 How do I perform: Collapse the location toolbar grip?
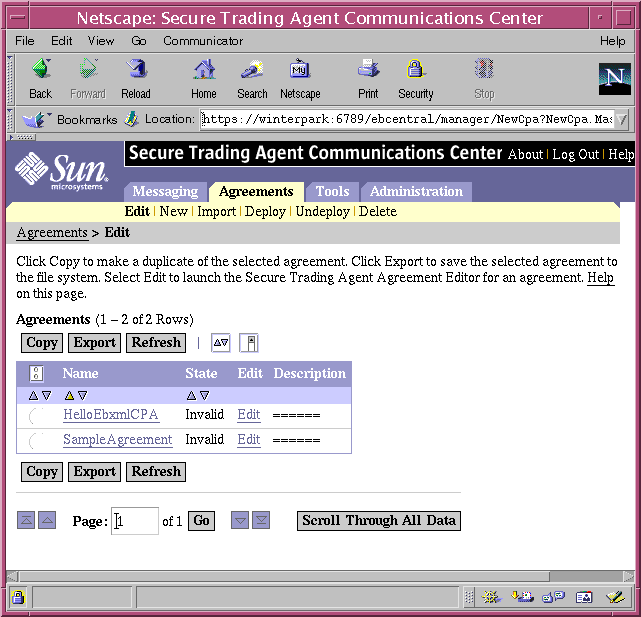[11, 119]
